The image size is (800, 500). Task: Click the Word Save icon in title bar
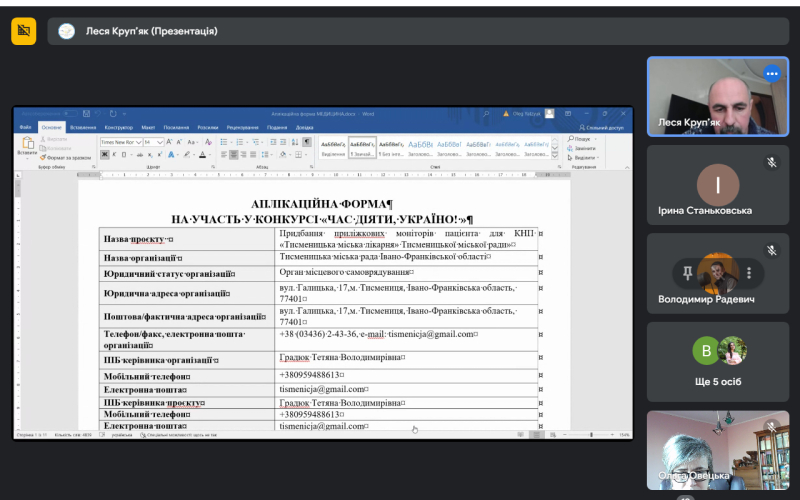point(86,114)
